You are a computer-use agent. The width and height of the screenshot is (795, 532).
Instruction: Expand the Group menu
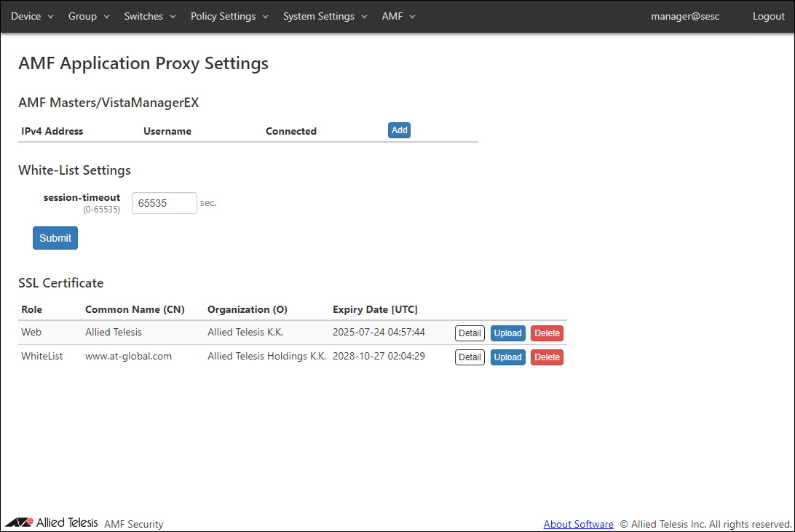click(x=89, y=16)
